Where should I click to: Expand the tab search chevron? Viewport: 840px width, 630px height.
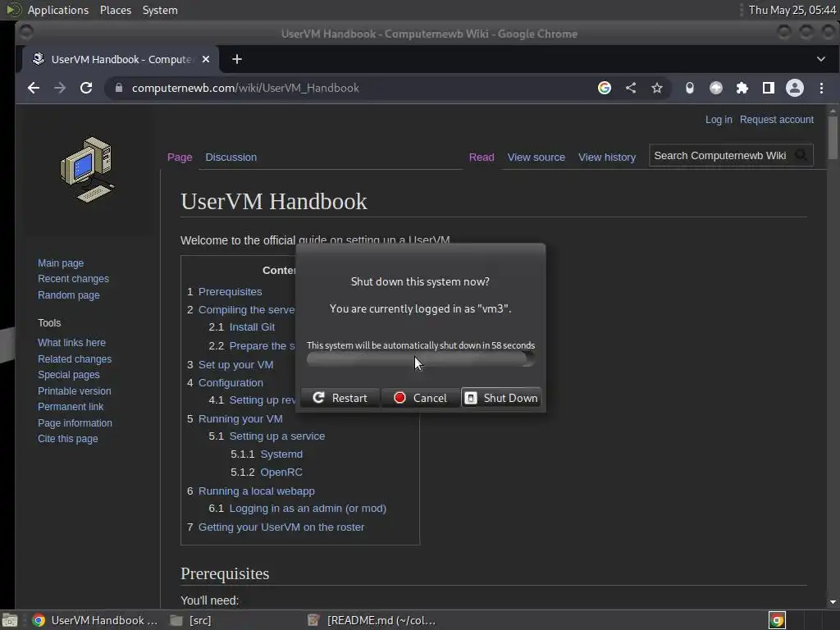click(x=820, y=59)
